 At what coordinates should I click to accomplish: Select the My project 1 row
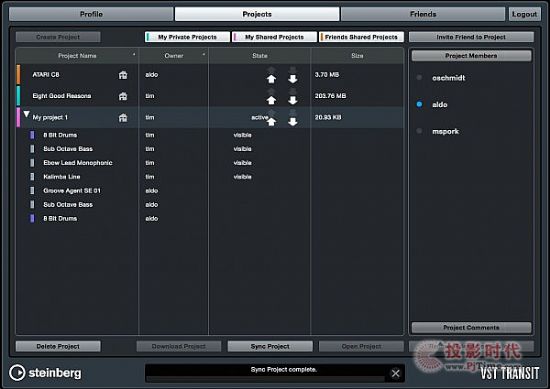point(210,117)
